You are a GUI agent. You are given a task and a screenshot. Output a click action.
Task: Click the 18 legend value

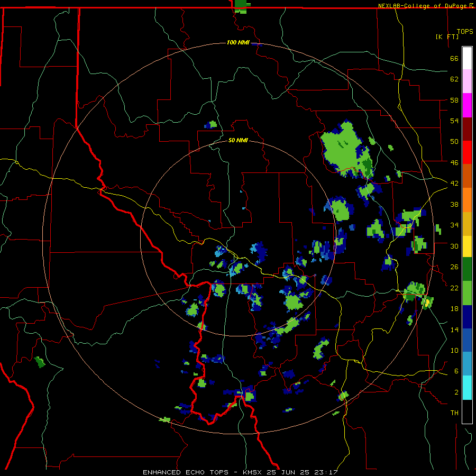coord(454,308)
